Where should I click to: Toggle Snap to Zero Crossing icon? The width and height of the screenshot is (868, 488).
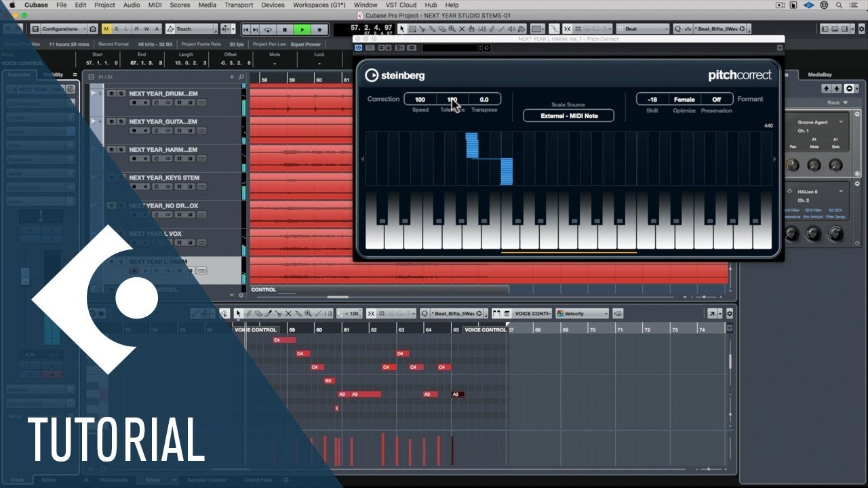click(553, 29)
